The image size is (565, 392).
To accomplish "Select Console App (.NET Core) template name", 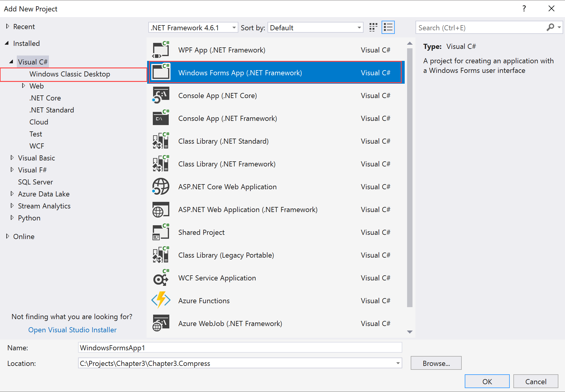I will point(218,96).
